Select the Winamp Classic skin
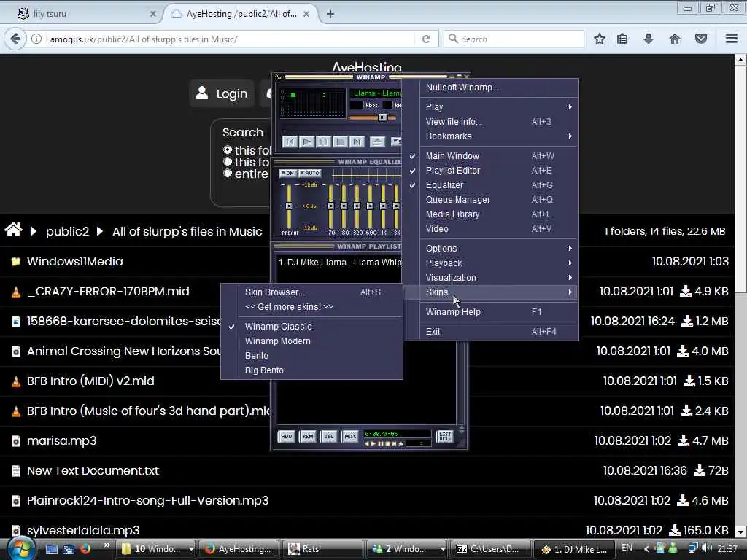747x560 pixels. 312,327
